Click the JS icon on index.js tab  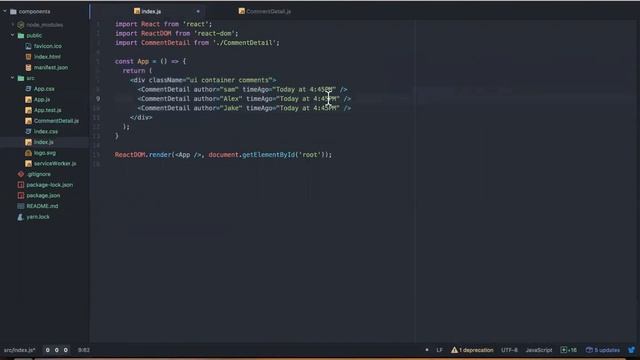(x=137, y=11)
